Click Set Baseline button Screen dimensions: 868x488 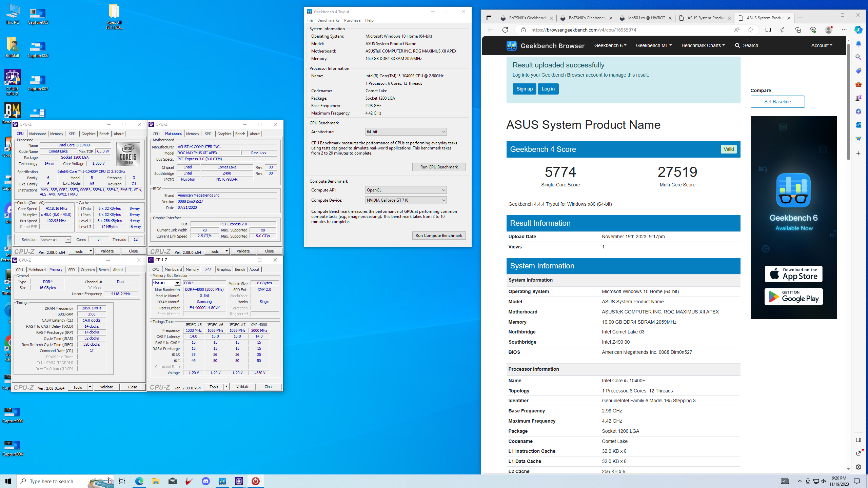click(777, 102)
